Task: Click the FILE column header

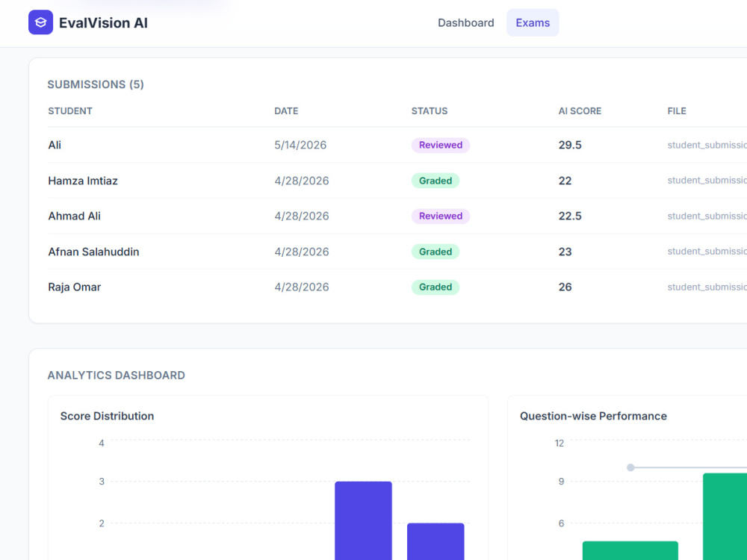Action: coord(677,111)
